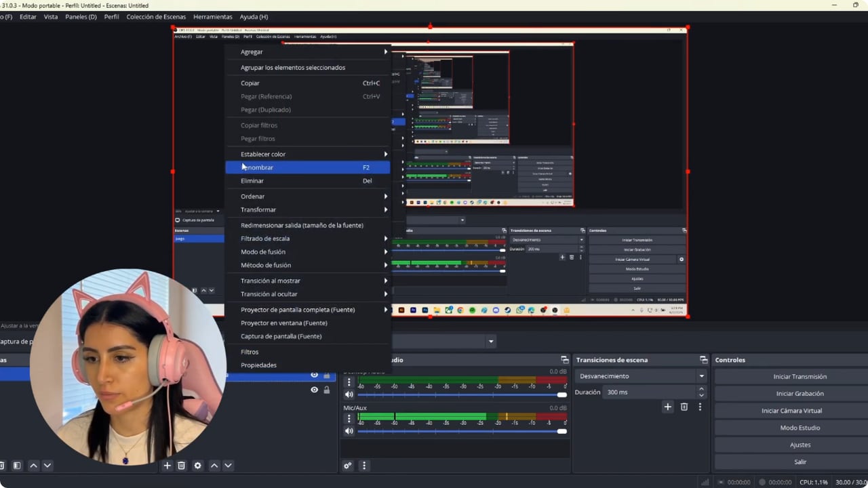Expand the Agregar submenu
868x488 pixels.
pyautogui.click(x=308, y=52)
